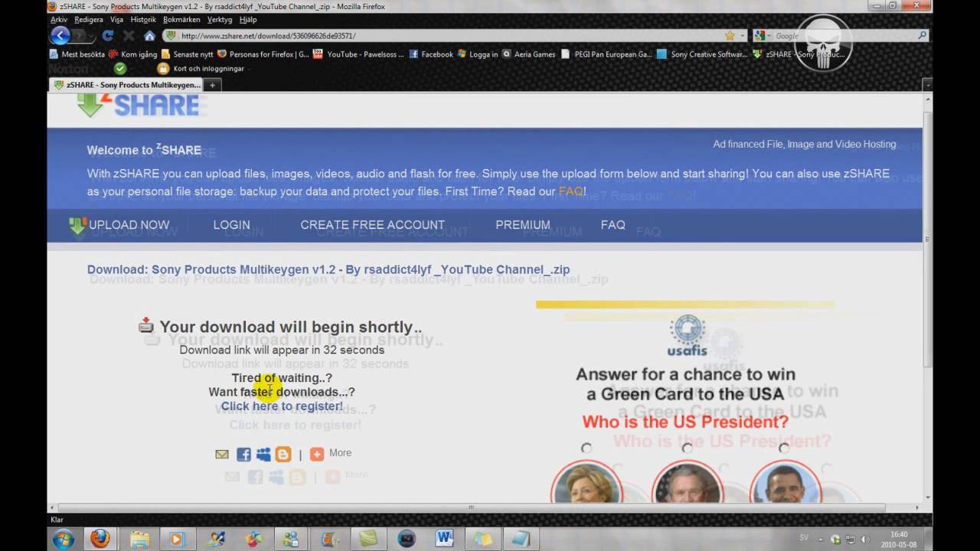Screen dimensions: 980x551
Task: Open the Sony Creative Software bookmark
Action: pyautogui.click(x=702, y=54)
